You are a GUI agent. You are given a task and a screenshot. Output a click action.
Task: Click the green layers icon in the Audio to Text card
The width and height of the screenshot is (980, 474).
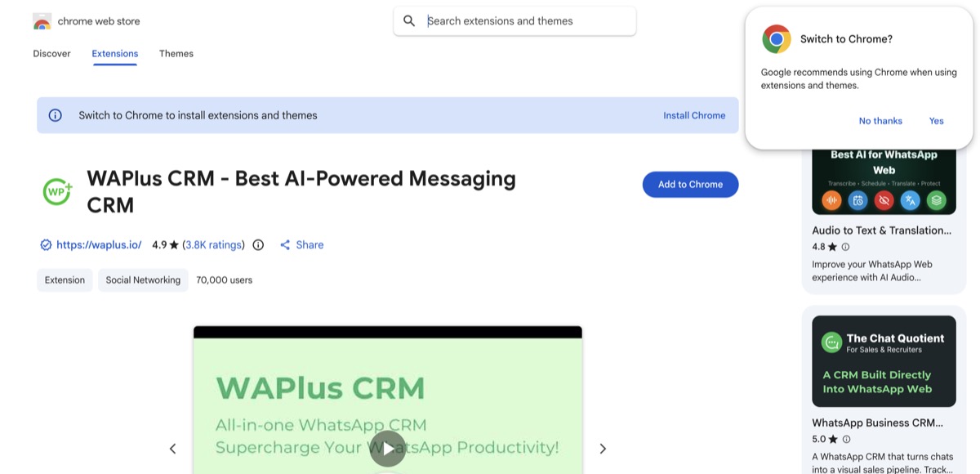click(936, 200)
